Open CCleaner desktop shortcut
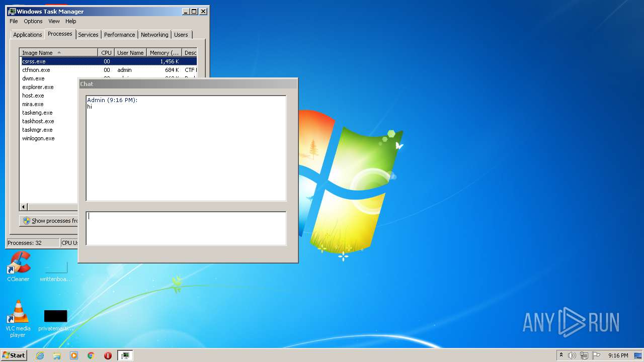644x362 pixels. click(18, 266)
